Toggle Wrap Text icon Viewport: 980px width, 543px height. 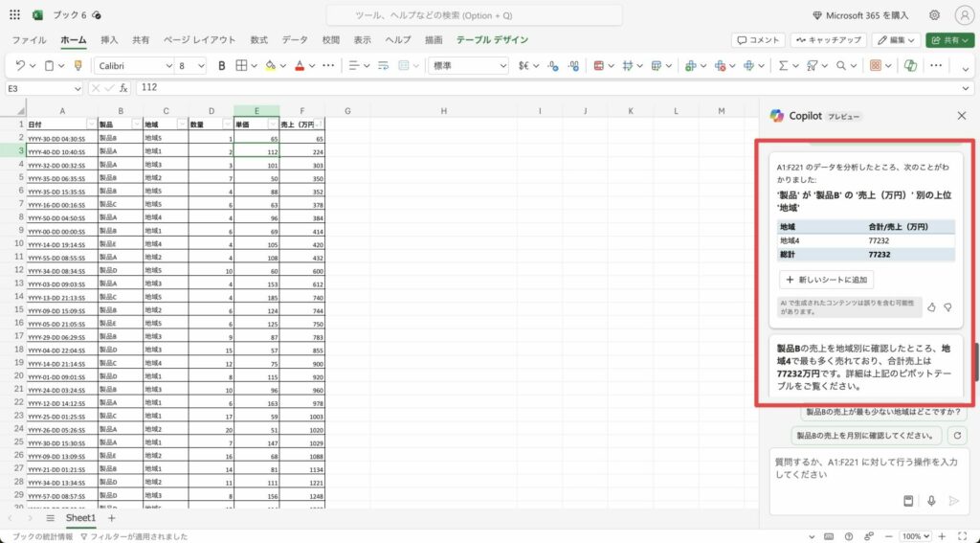click(383, 66)
